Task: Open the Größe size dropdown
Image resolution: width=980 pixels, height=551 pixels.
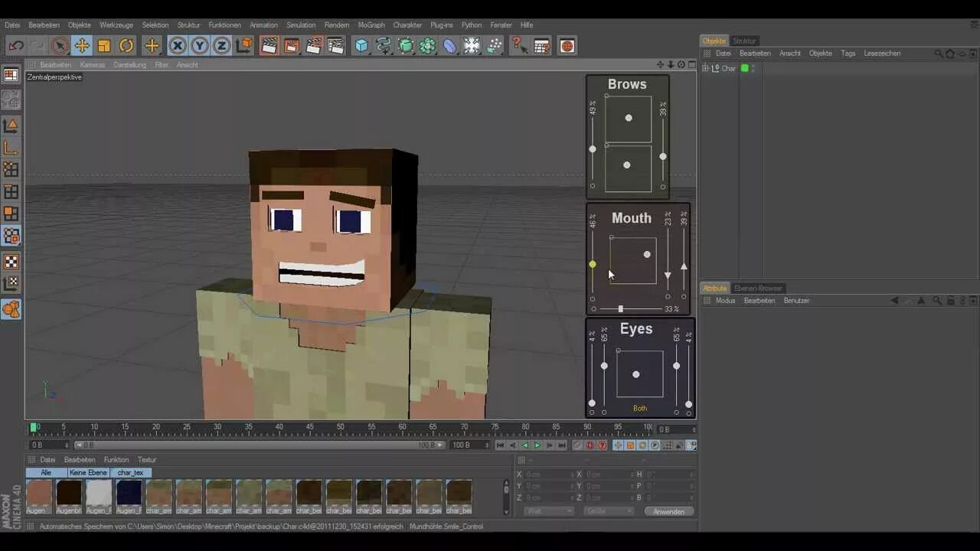Action: (x=609, y=511)
